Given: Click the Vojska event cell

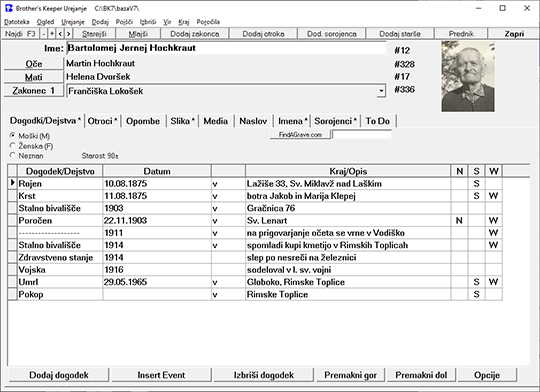Looking at the screenshot, I should tap(60, 270).
